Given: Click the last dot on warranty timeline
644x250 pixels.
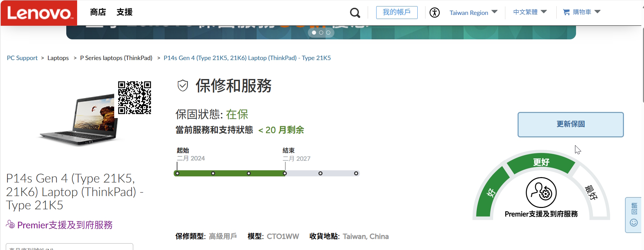Looking at the screenshot, I should [356, 173].
